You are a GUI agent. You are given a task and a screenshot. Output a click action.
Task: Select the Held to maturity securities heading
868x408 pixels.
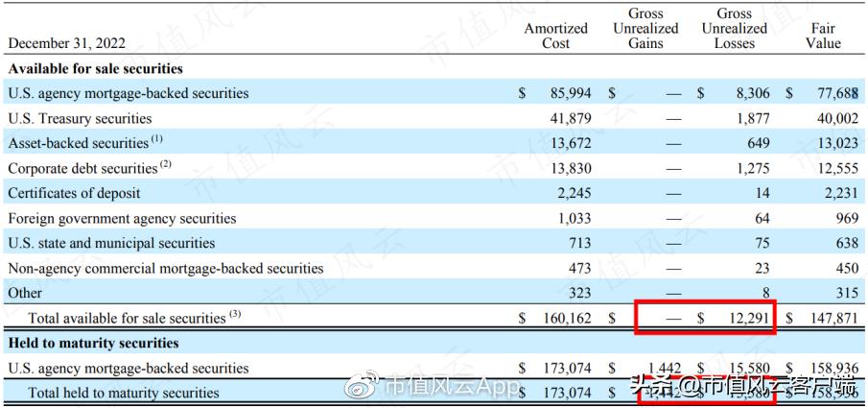[x=93, y=343]
